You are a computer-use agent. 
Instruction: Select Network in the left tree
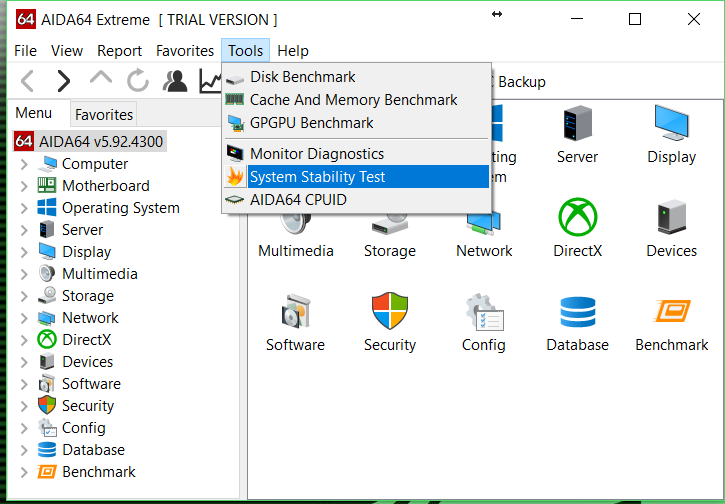[x=90, y=318]
